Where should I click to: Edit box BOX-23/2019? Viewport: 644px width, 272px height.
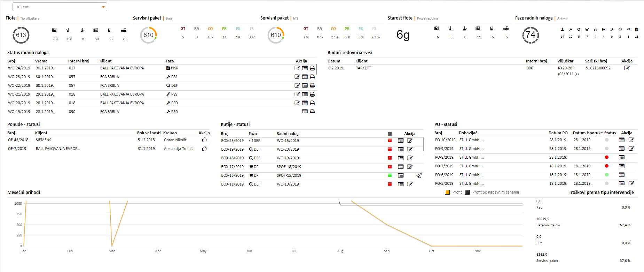(410, 141)
